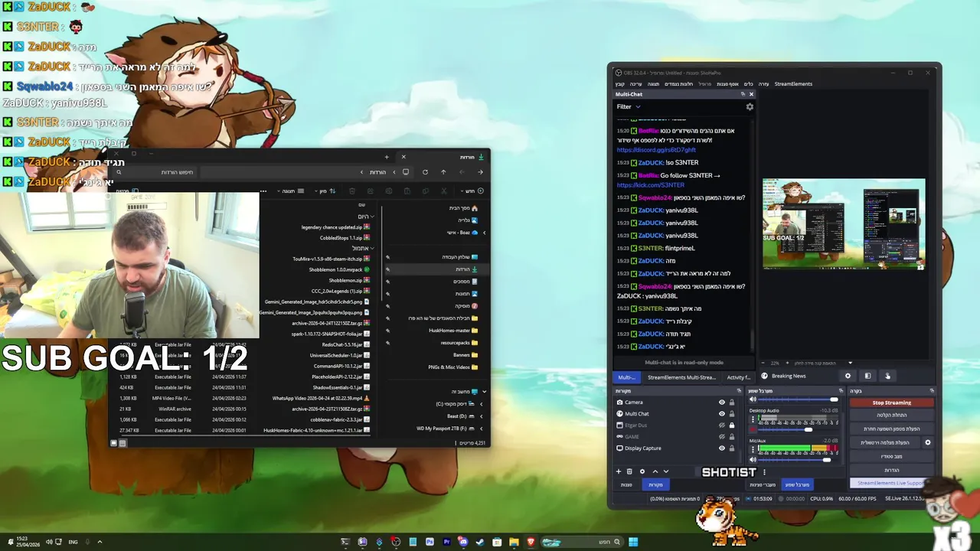Expand the Multi-Chat Filter dropdown

click(629, 106)
